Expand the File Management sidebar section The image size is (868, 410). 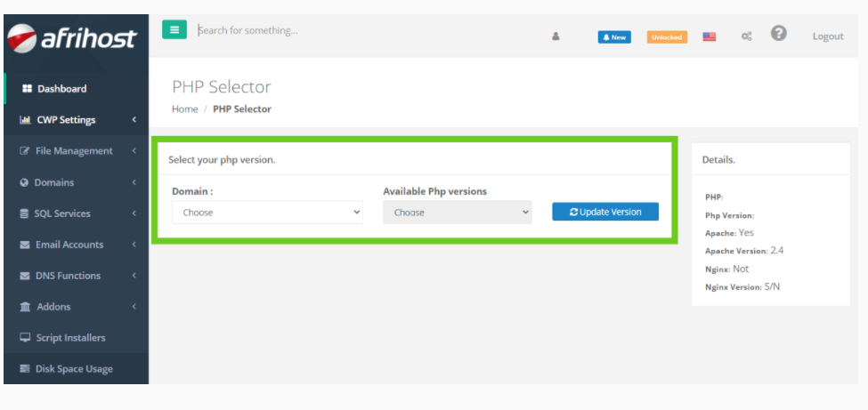pos(76,151)
